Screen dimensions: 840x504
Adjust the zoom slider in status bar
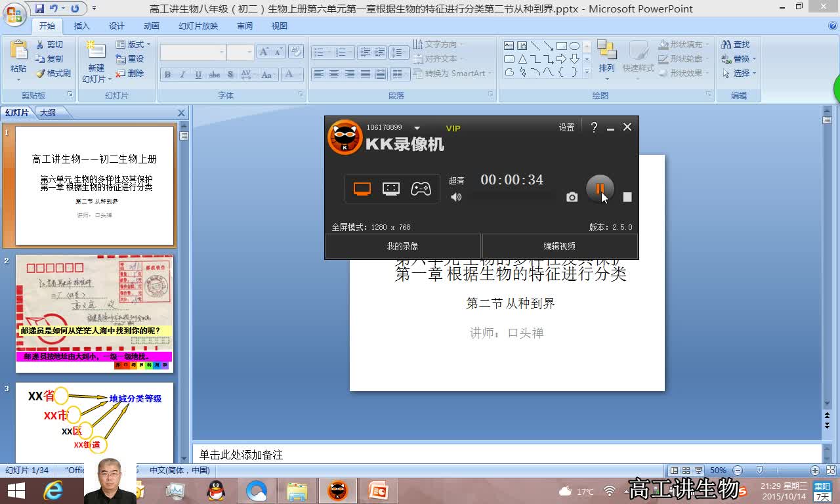[x=759, y=471]
